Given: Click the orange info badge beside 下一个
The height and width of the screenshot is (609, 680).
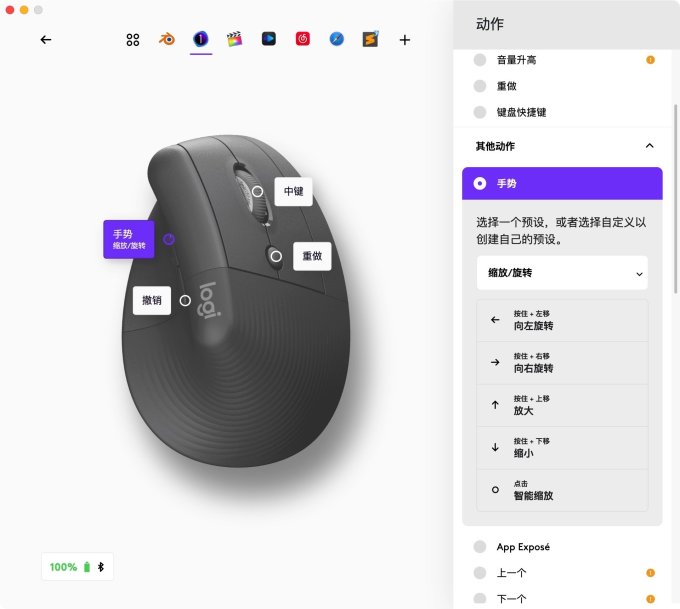Looking at the screenshot, I should pos(651,599).
